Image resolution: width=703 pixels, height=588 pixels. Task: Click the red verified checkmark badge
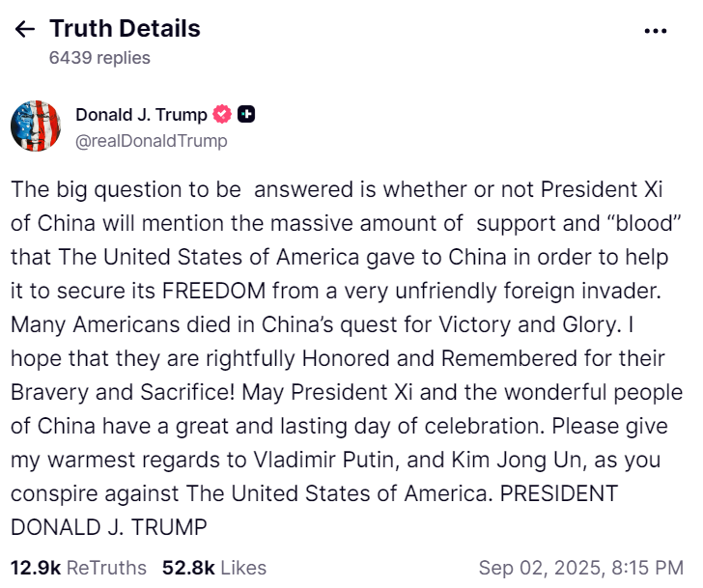coord(222,114)
